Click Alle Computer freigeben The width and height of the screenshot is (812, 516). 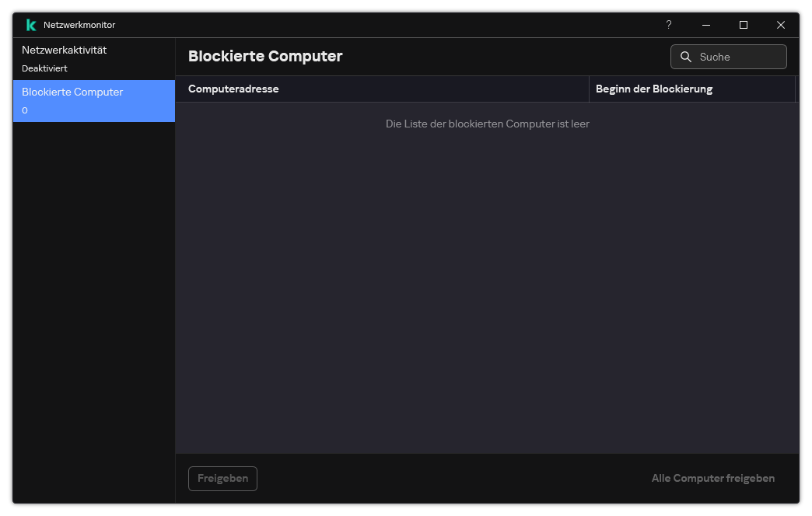712,478
